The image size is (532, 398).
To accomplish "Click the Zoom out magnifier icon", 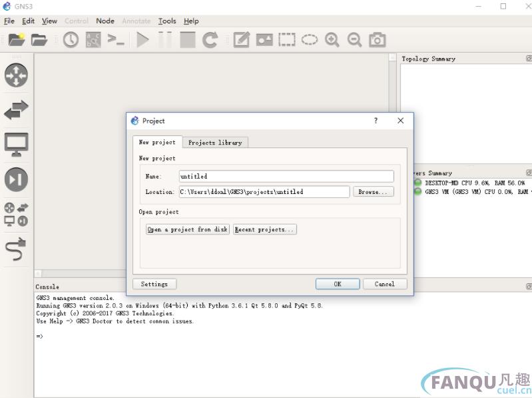I will point(354,40).
